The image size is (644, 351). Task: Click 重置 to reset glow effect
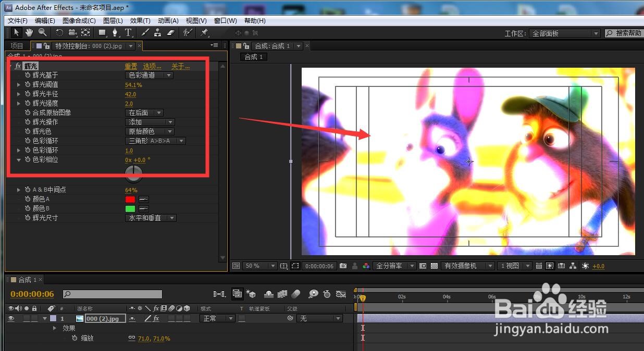point(131,66)
